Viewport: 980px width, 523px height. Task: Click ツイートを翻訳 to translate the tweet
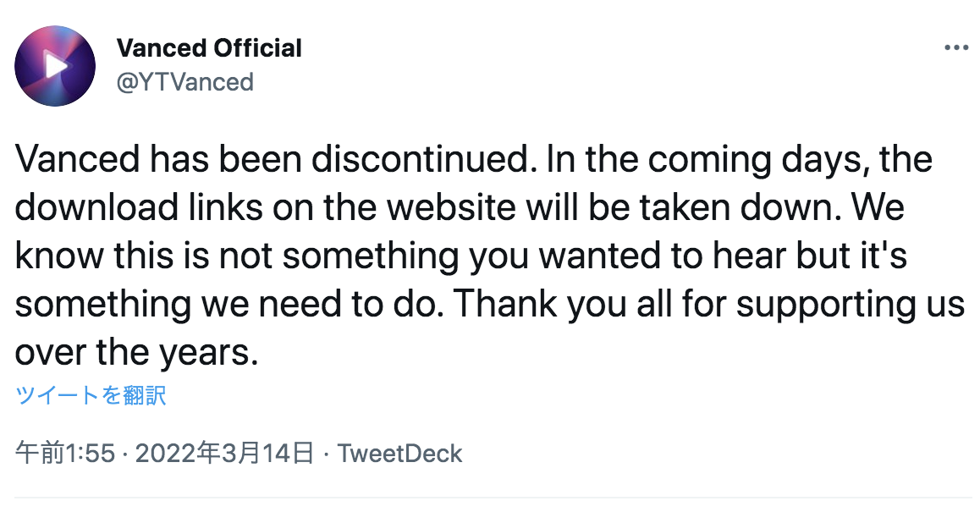click(x=91, y=395)
